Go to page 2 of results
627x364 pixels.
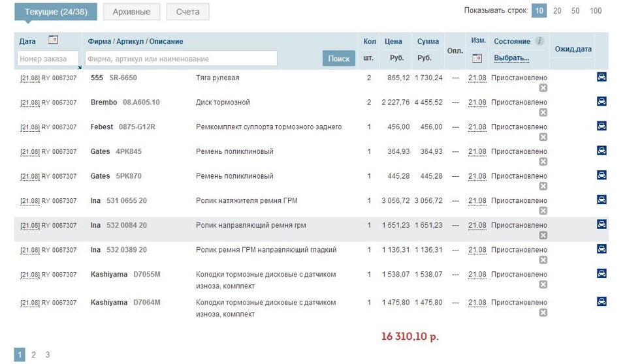tap(33, 355)
